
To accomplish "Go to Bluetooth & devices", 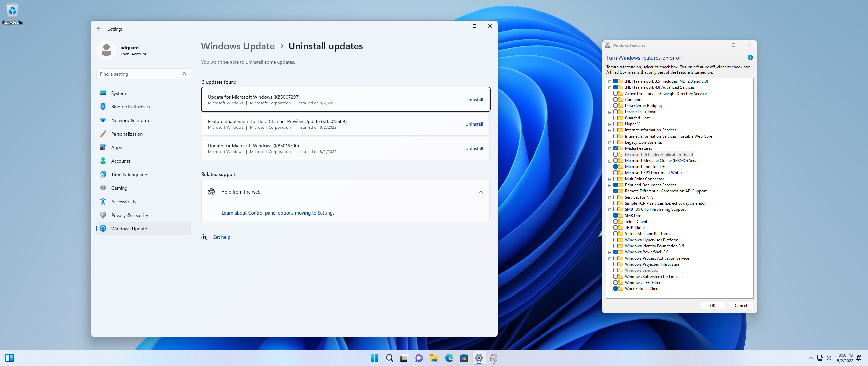I will pos(144,107).
